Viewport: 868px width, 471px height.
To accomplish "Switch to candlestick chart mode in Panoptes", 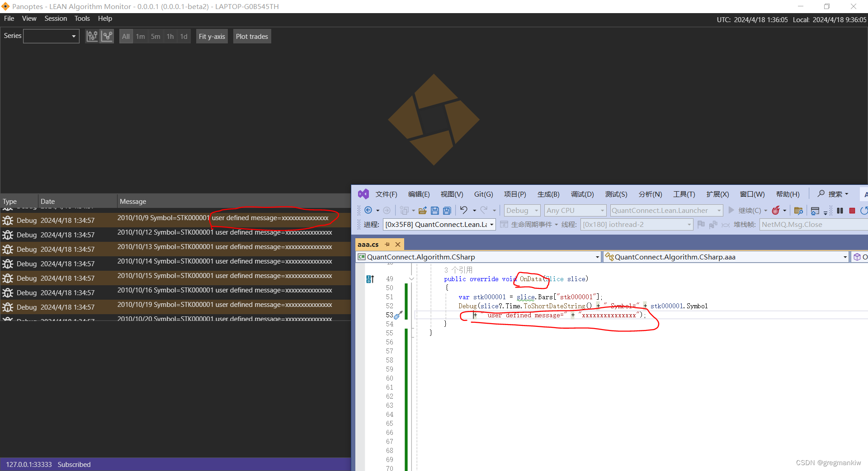I will click(92, 36).
